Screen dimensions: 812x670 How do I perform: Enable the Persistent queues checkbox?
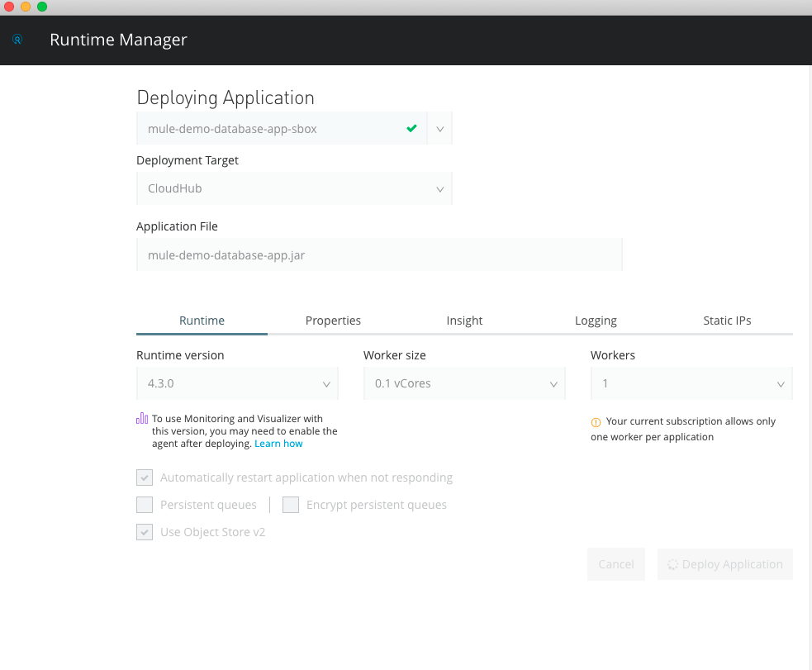coord(145,505)
